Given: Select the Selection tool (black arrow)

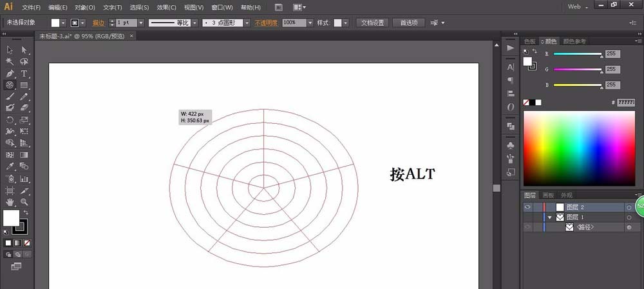Looking at the screenshot, I should click(x=10, y=50).
